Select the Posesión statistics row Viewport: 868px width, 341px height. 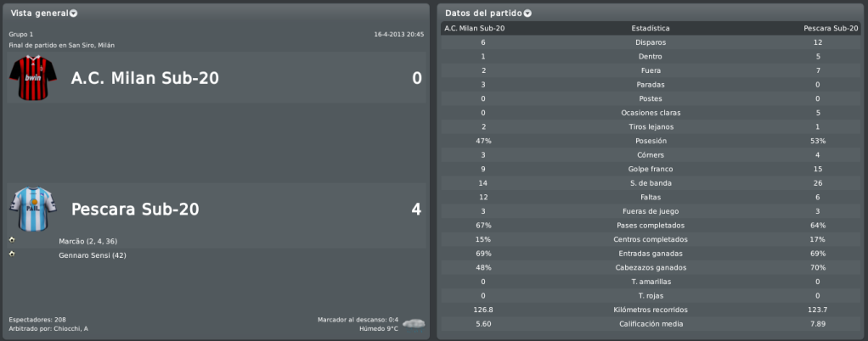click(651, 141)
